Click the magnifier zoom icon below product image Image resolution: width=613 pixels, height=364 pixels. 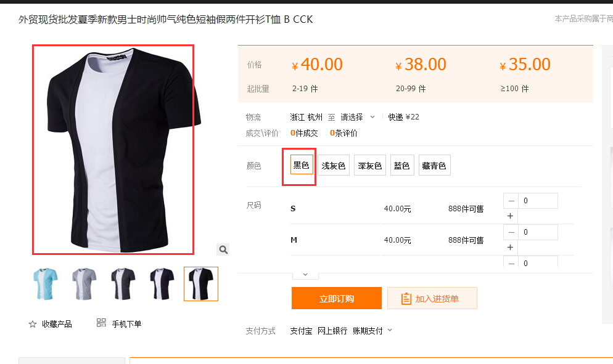click(223, 249)
